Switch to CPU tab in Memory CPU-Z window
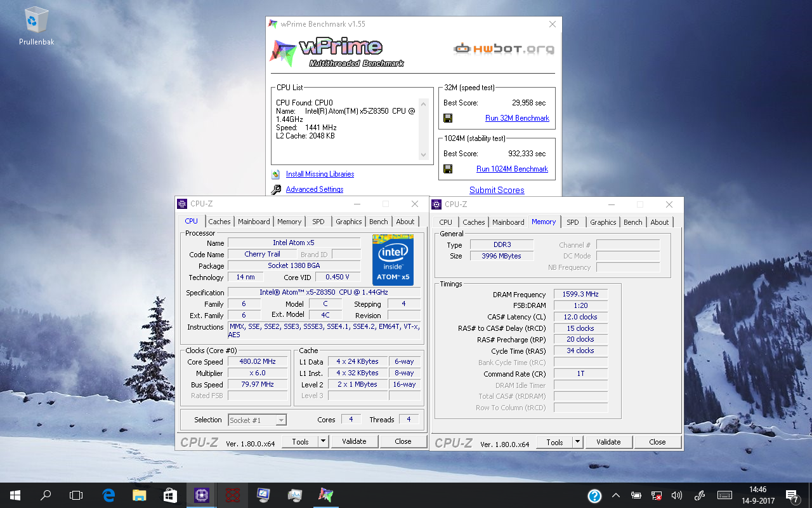Viewport: 812px width, 508px height. [x=446, y=222]
